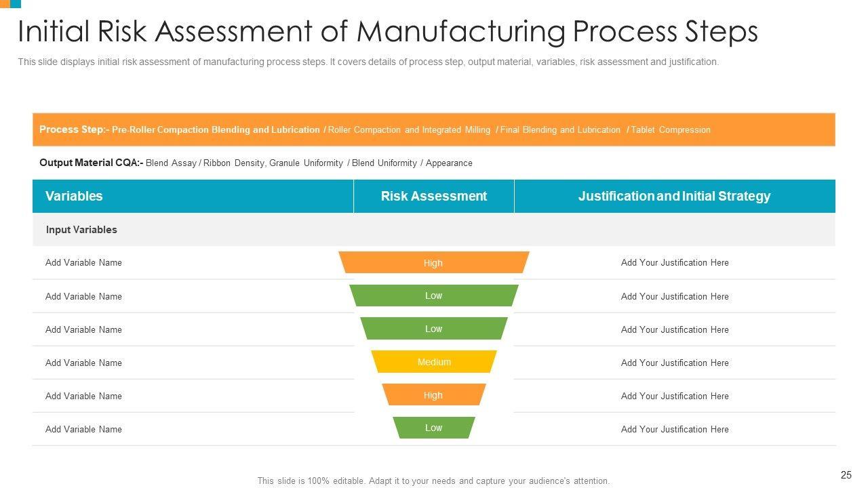Click the slide title about Initial Risk Assessment
868x488 pixels.
point(387,32)
